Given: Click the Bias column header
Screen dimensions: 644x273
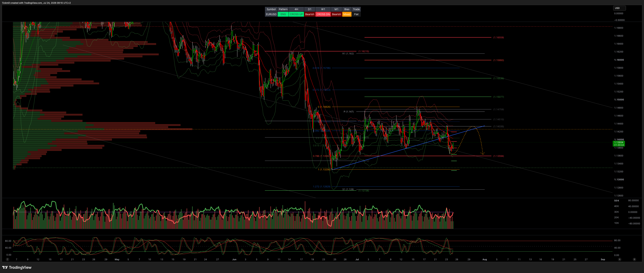Looking at the screenshot, I should coord(347,9).
